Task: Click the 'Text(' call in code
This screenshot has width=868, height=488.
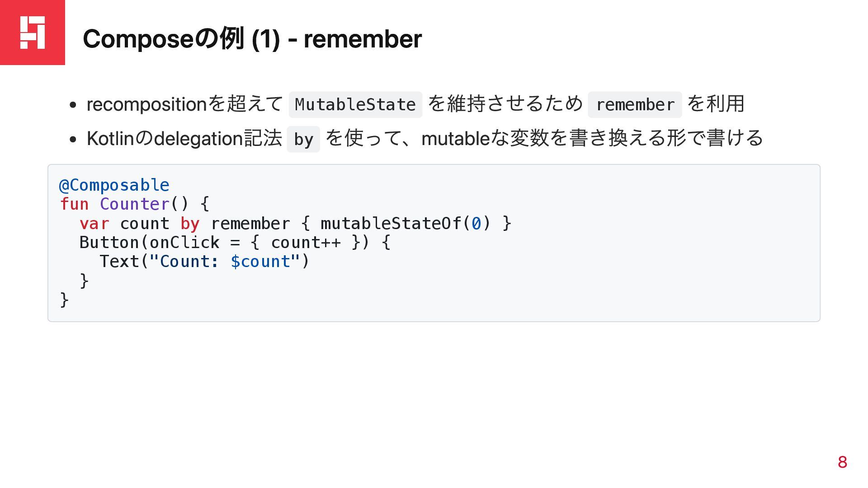Action: 124,262
